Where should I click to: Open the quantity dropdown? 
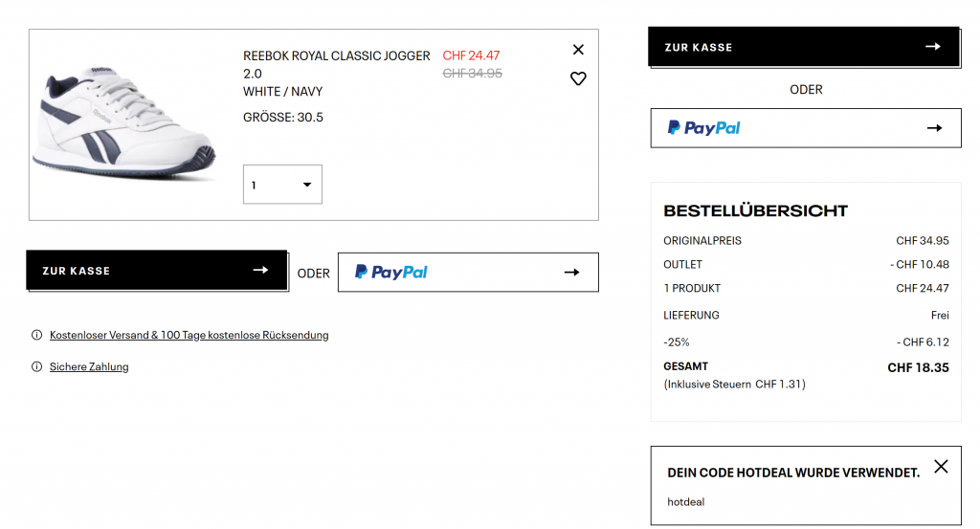point(282,185)
